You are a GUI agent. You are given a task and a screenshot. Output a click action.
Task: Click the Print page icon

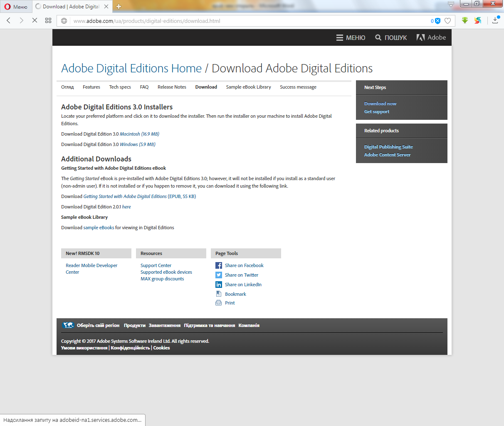click(x=219, y=303)
